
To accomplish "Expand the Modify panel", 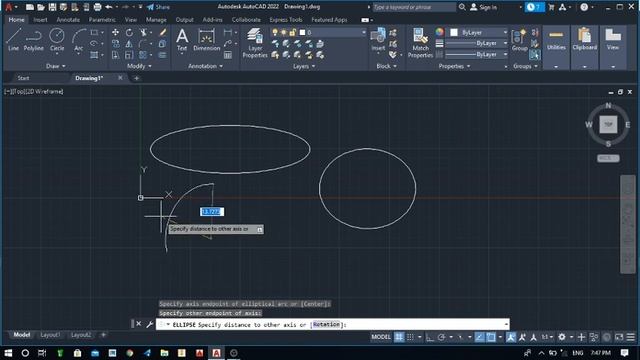I will (139, 66).
